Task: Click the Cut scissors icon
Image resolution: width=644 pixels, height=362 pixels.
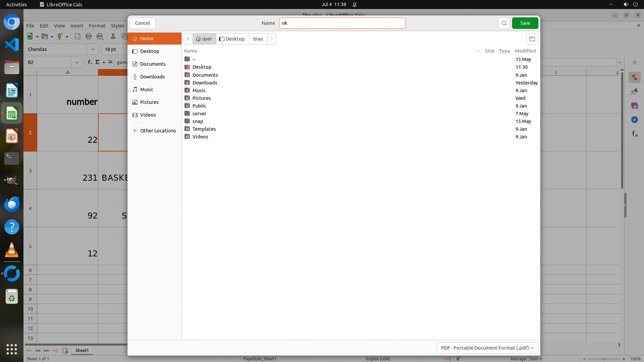Action: pyautogui.click(x=113, y=37)
